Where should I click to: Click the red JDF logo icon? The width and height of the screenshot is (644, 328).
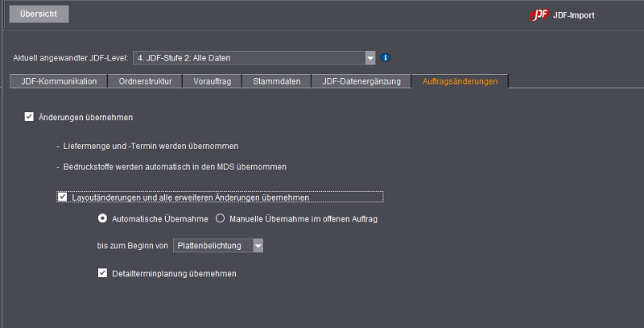(539, 15)
